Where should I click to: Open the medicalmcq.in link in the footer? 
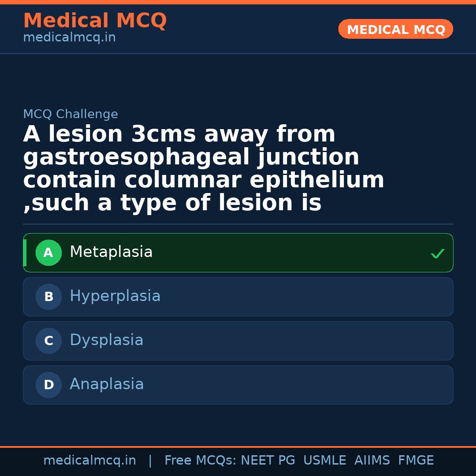[90, 460]
